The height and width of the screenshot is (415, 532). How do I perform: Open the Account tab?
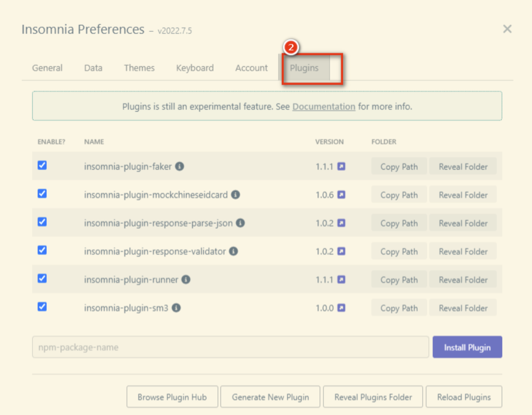252,68
